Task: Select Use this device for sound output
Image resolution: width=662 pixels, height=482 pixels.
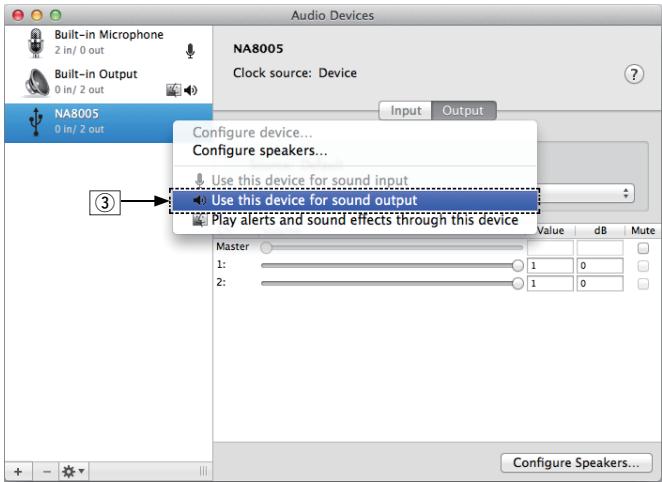Action: point(355,200)
